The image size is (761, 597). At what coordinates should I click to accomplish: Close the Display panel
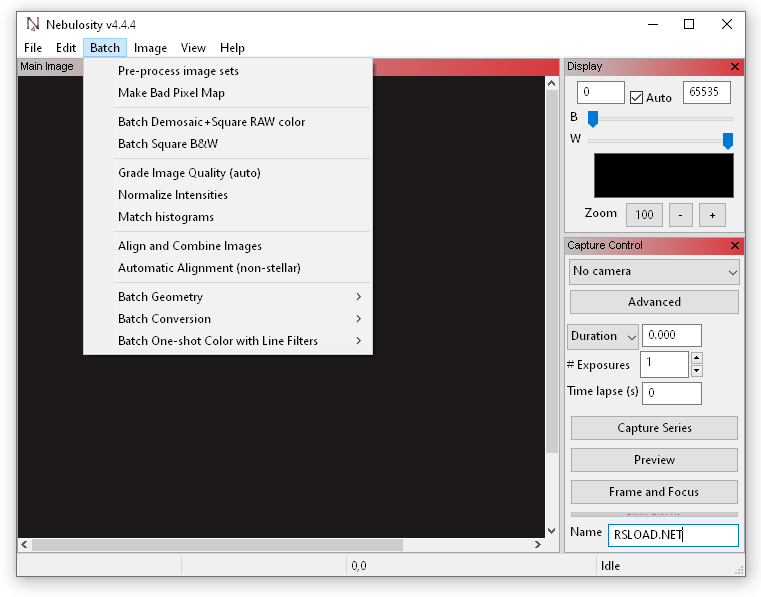735,66
